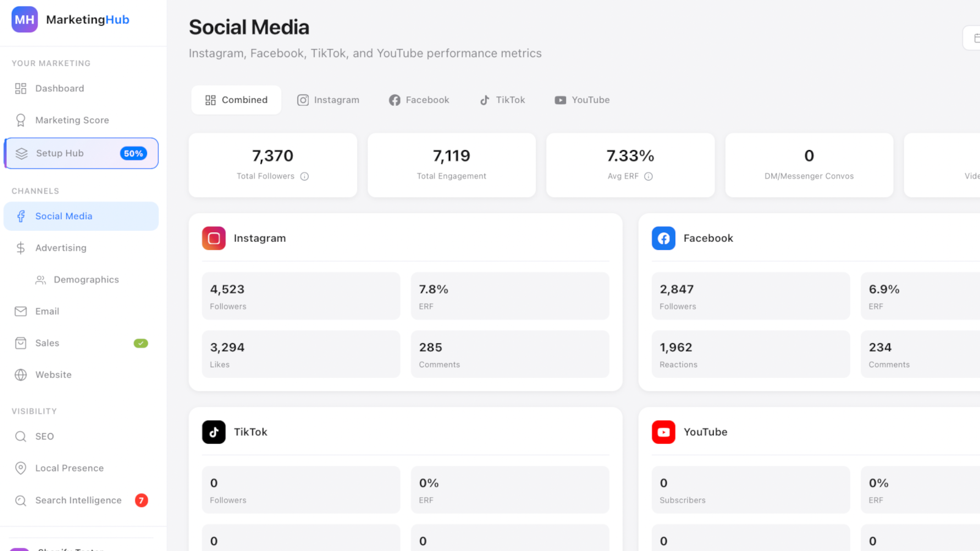Click the YouTube card logo icon
Screen dimensions: 980x551
(x=663, y=432)
